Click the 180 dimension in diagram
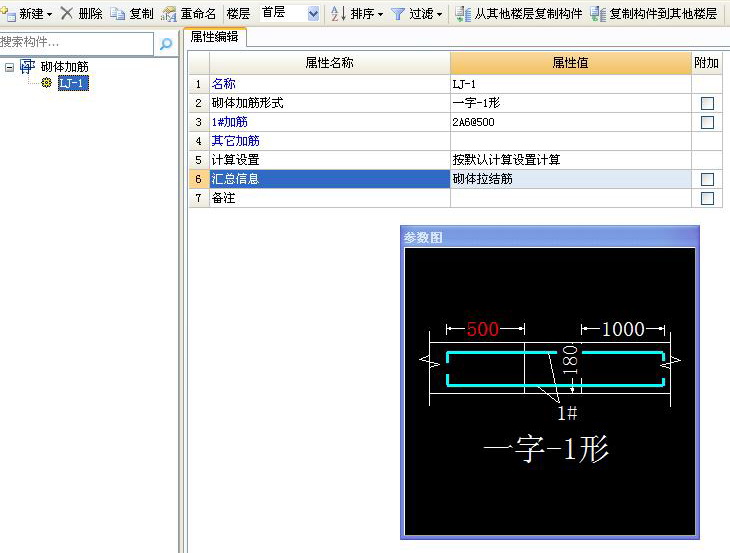The width and height of the screenshot is (730, 553). (x=570, y=360)
